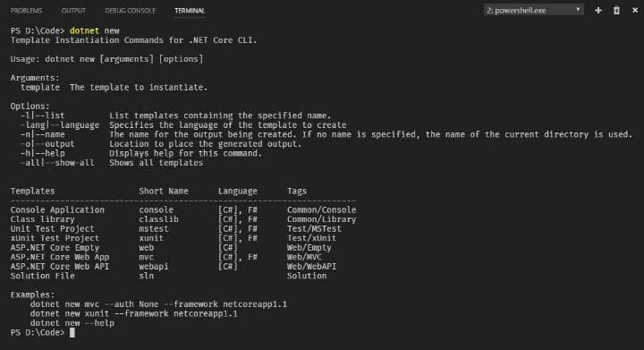Click the 'classlib' short name
Viewport: 644px width, 350px height.
click(x=158, y=219)
